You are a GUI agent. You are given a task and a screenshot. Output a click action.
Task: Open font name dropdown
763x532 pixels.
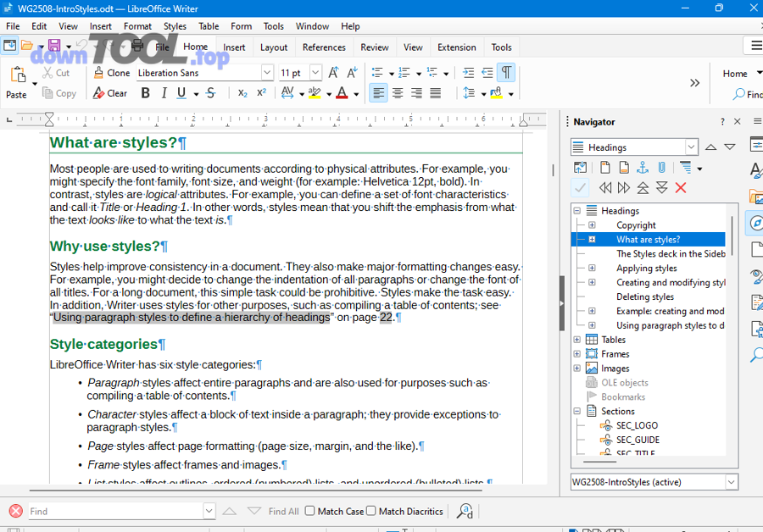(267, 73)
